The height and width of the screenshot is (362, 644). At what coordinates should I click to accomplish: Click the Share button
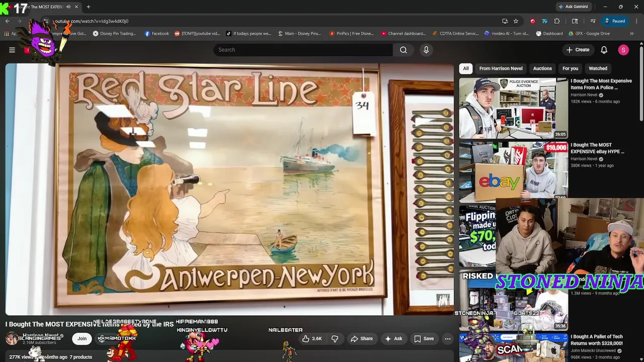(361, 339)
